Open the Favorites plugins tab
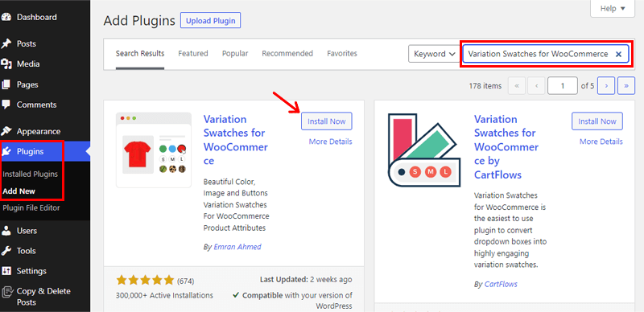Image resolution: width=644 pixels, height=312 pixels. pos(342,53)
